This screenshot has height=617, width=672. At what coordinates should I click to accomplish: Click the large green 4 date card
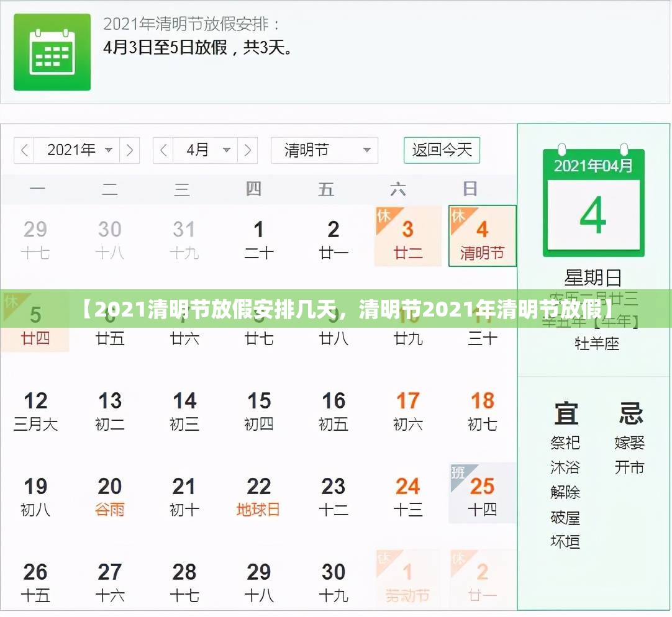tap(594, 215)
